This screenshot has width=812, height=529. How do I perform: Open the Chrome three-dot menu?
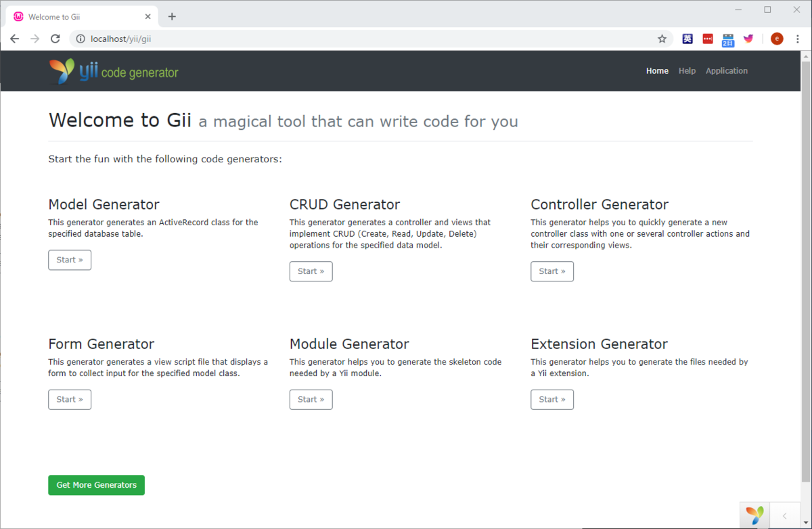(797, 39)
